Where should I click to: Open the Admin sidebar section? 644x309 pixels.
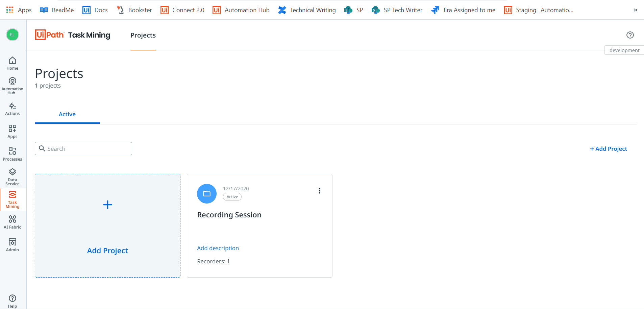click(13, 245)
